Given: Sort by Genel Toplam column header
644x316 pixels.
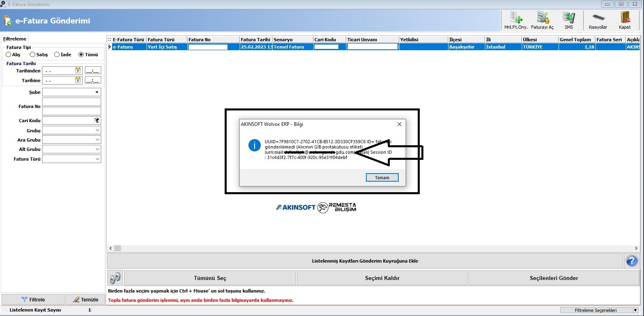Looking at the screenshot, I should (x=577, y=39).
